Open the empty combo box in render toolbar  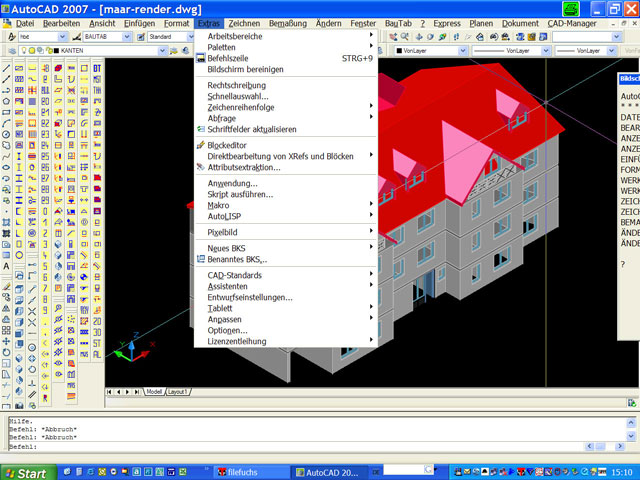point(616,37)
